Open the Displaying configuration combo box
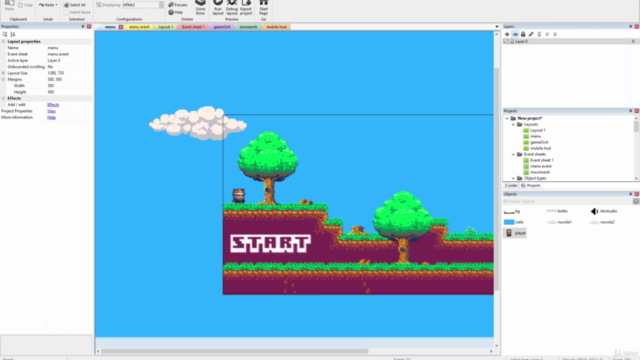Screen dimensions: 640x360 (x=143, y=5)
